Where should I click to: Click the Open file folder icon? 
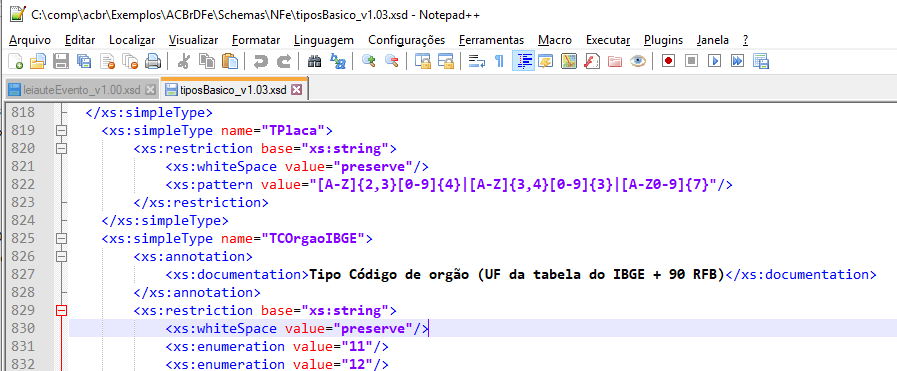point(37,61)
